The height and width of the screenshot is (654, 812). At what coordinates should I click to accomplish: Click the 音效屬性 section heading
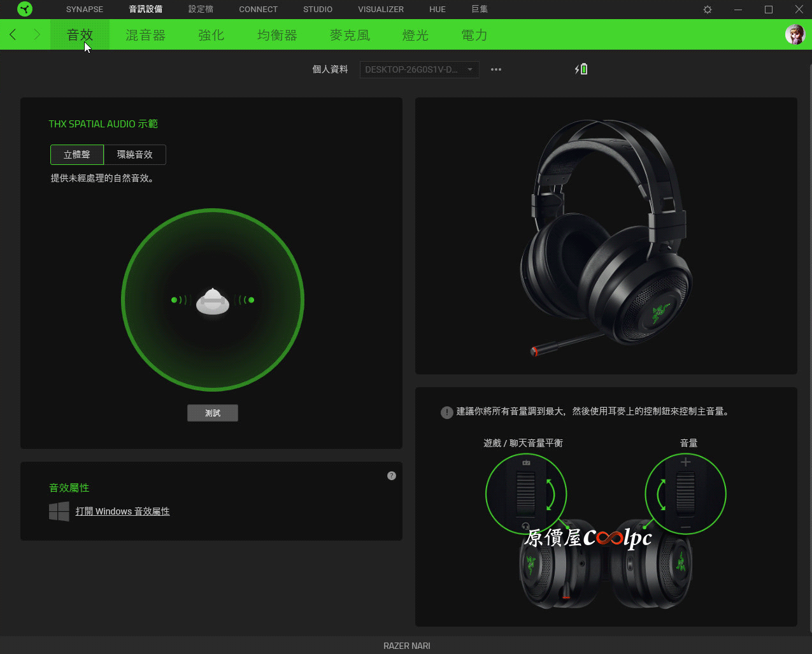click(69, 488)
